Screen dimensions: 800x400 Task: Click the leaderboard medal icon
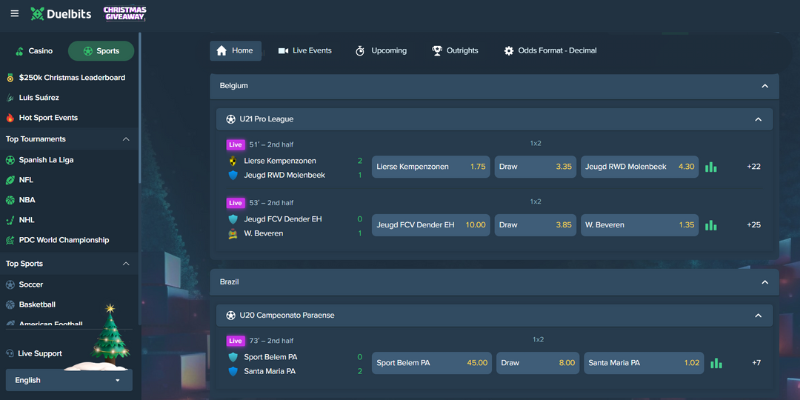(10, 78)
